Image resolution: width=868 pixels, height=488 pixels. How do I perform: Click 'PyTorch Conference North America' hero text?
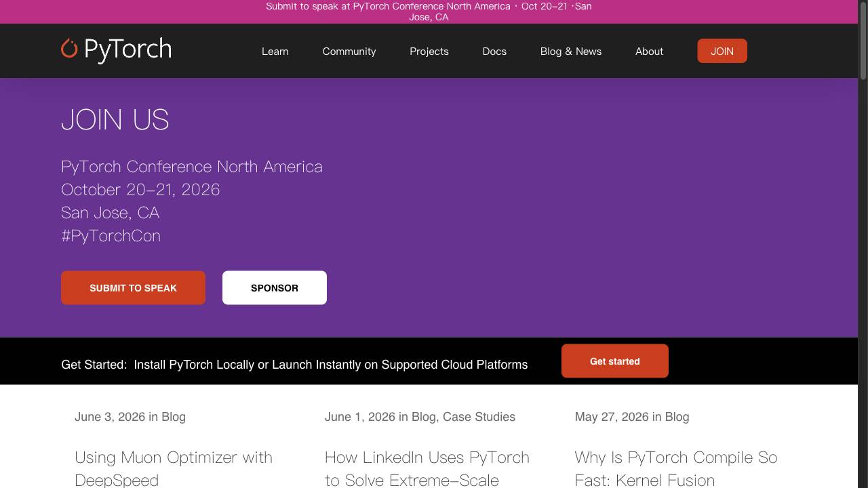pos(192,167)
